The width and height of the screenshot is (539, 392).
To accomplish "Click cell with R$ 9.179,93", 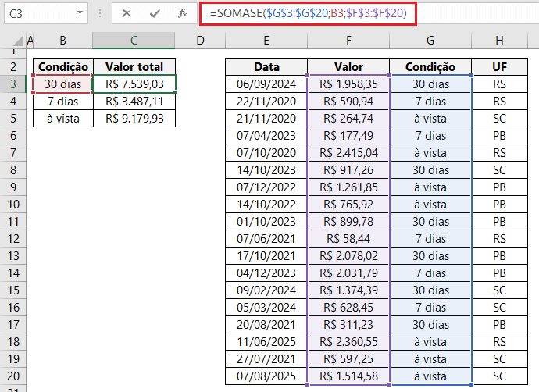I will click(x=134, y=118).
